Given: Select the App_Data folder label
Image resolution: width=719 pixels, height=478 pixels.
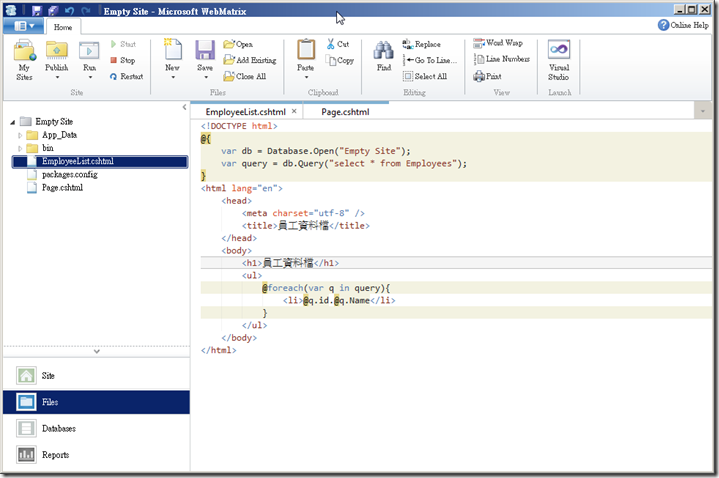Looking at the screenshot, I should [x=59, y=135].
